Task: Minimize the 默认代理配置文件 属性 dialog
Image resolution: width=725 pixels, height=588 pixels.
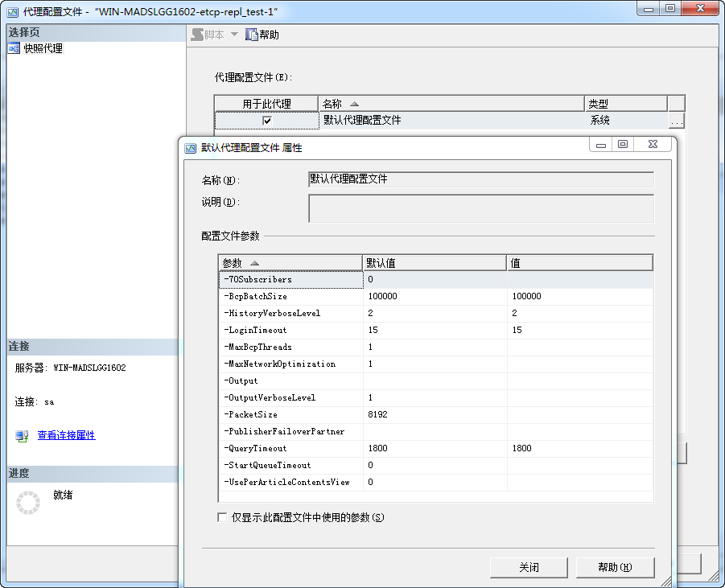Action: [x=601, y=144]
